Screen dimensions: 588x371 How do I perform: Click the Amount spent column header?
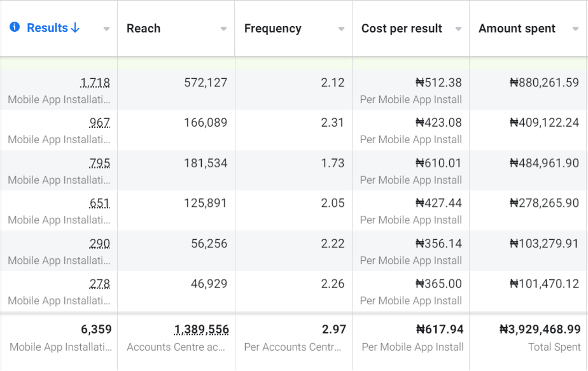[517, 28]
